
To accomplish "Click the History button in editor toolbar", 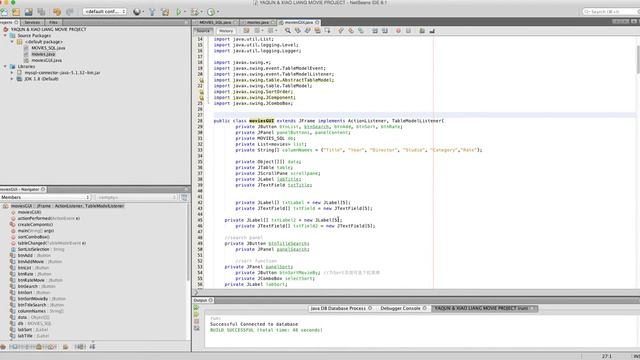I will (226, 31).
